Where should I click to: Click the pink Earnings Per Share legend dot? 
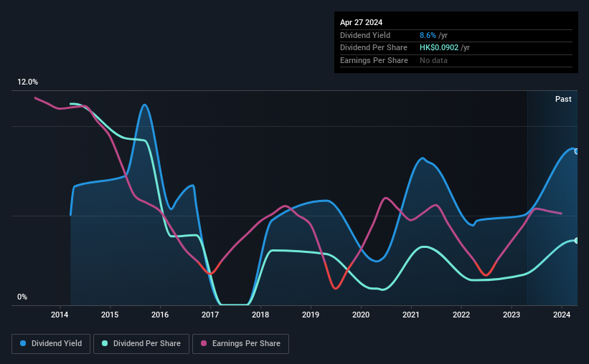[204, 343]
